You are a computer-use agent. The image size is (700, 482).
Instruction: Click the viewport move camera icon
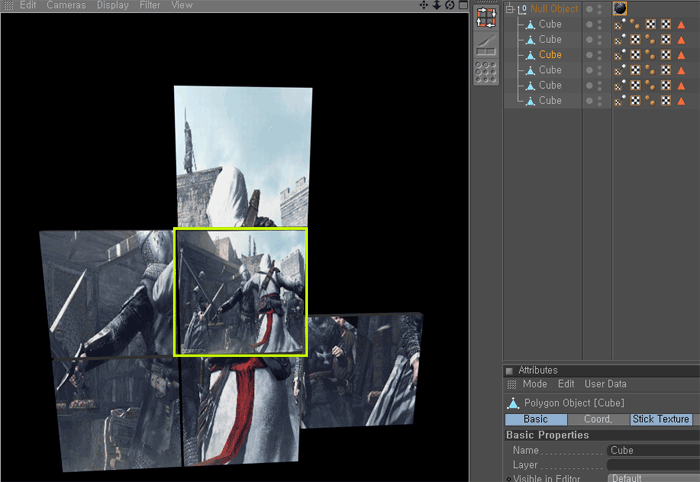(423, 5)
